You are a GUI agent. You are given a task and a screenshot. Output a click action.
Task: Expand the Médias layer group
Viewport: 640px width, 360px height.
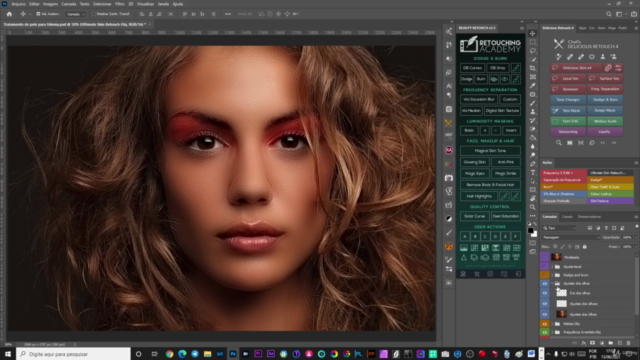pyautogui.click(x=553, y=324)
